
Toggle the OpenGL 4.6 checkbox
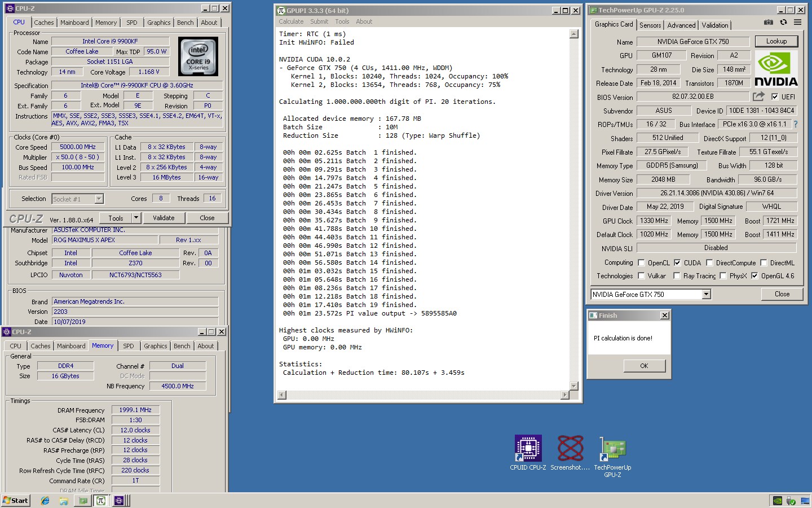754,275
